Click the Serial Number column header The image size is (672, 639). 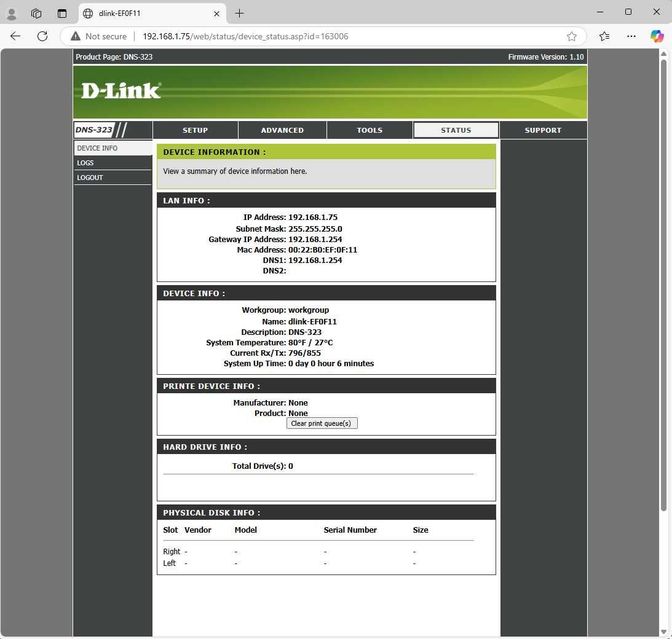350,530
